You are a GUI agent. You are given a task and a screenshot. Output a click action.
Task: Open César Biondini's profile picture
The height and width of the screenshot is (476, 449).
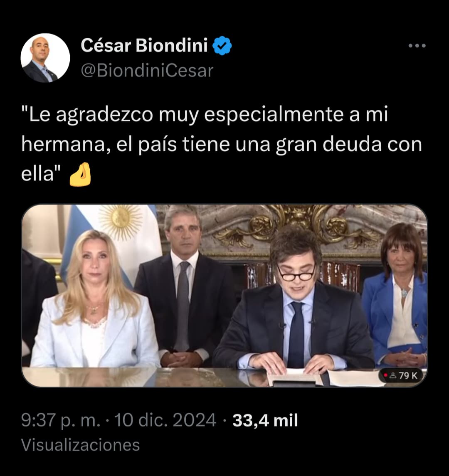tap(45, 58)
